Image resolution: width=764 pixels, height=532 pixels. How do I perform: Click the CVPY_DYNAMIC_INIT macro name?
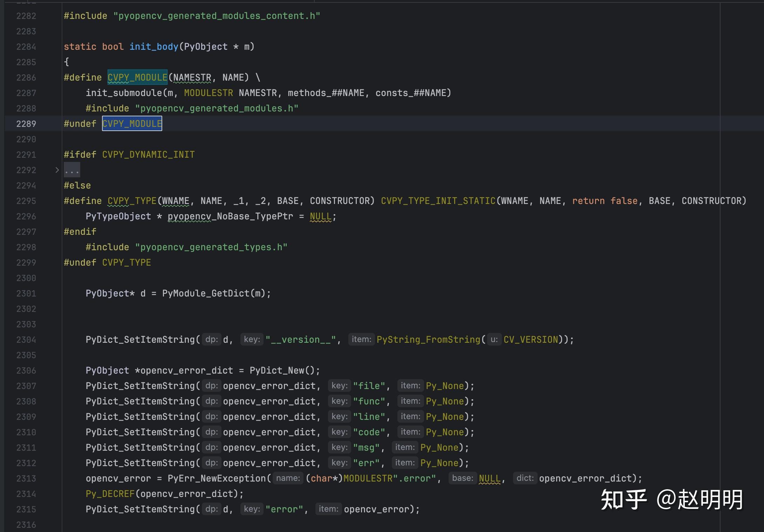click(x=148, y=155)
